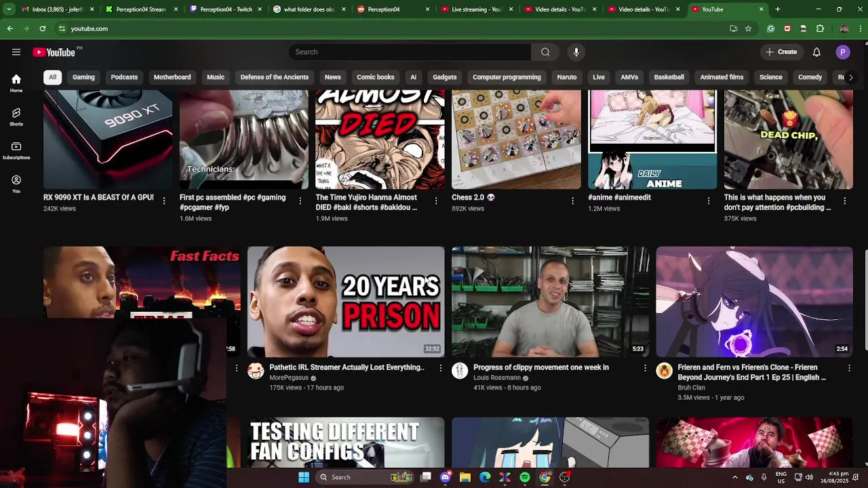Open Chrome three-dot menu
The width and height of the screenshot is (868, 488).
click(861, 28)
